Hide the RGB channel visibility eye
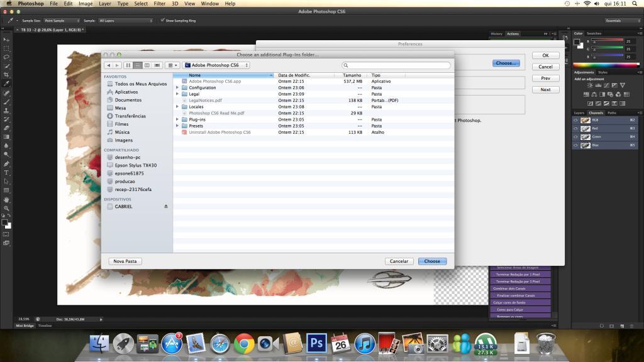The height and width of the screenshot is (362, 644). pyautogui.click(x=575, y=120)
